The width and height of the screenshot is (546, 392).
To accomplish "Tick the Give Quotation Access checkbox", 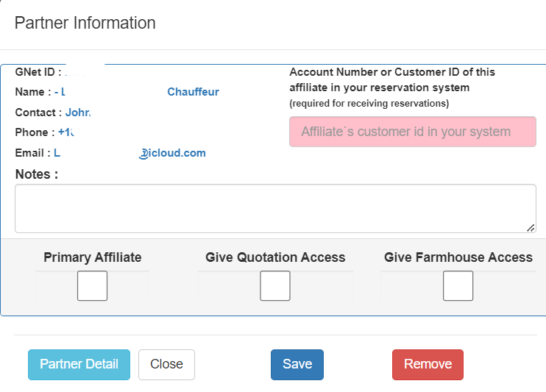I will point(275,286).
